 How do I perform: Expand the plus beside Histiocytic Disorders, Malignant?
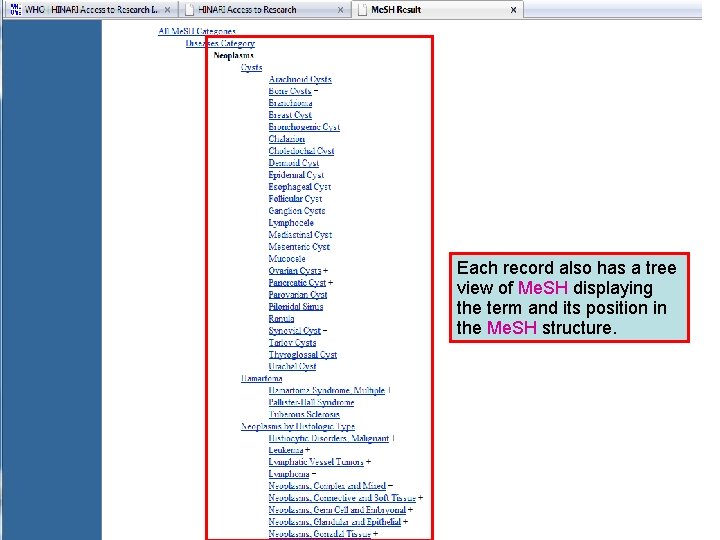pos(394,438)
